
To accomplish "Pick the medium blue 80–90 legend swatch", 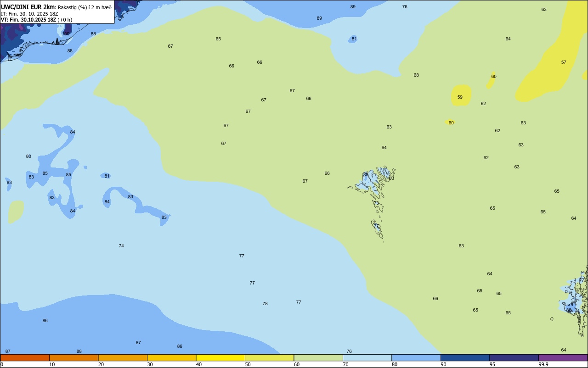I will tap(416, 357).
